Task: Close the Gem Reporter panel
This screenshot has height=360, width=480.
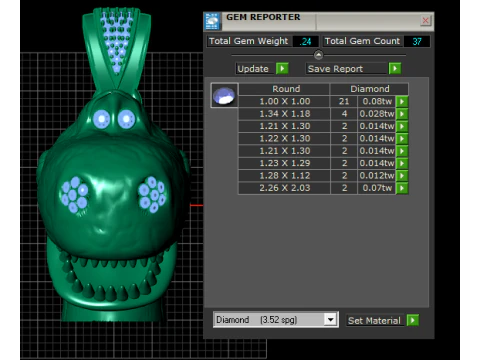Action: [x=425, y=21]
